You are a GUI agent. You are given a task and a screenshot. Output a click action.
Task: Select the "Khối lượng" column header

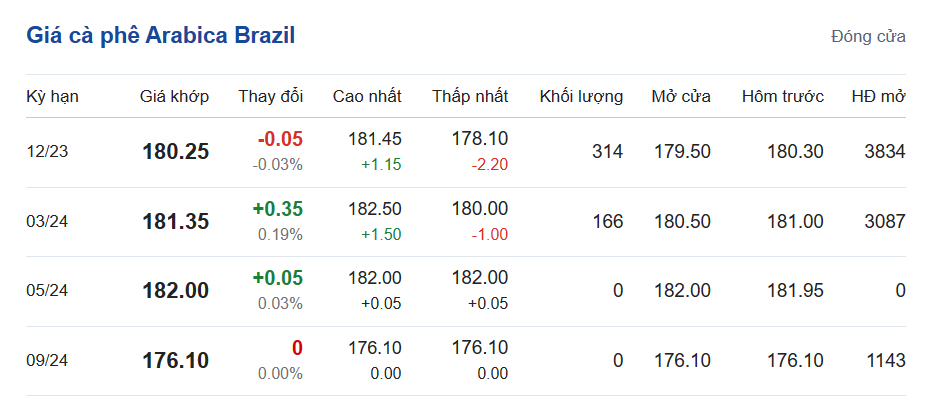[x=581, y=97]
